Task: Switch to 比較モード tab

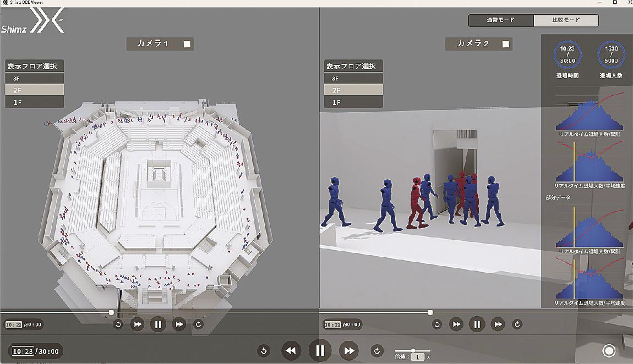Action: pos(566,20)
